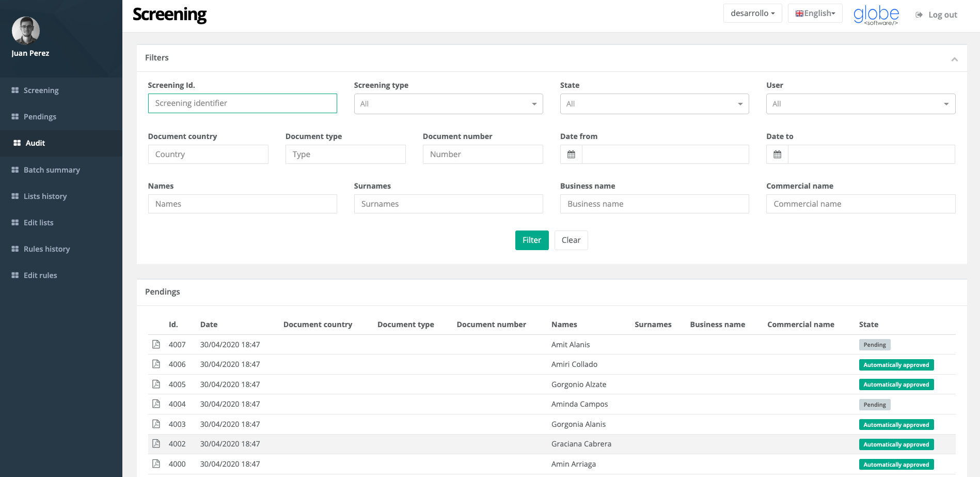This screenshot has height=477, width=980.
Task: Collapse the Filters panel with the chevron
Action: point(954,59)
